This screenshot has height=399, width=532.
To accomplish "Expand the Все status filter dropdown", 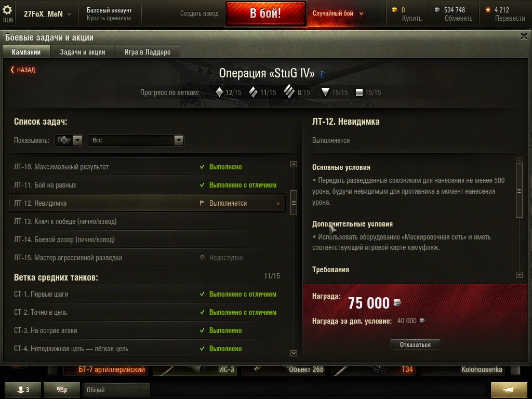I will pyautogui.click(x=137, y=140).
